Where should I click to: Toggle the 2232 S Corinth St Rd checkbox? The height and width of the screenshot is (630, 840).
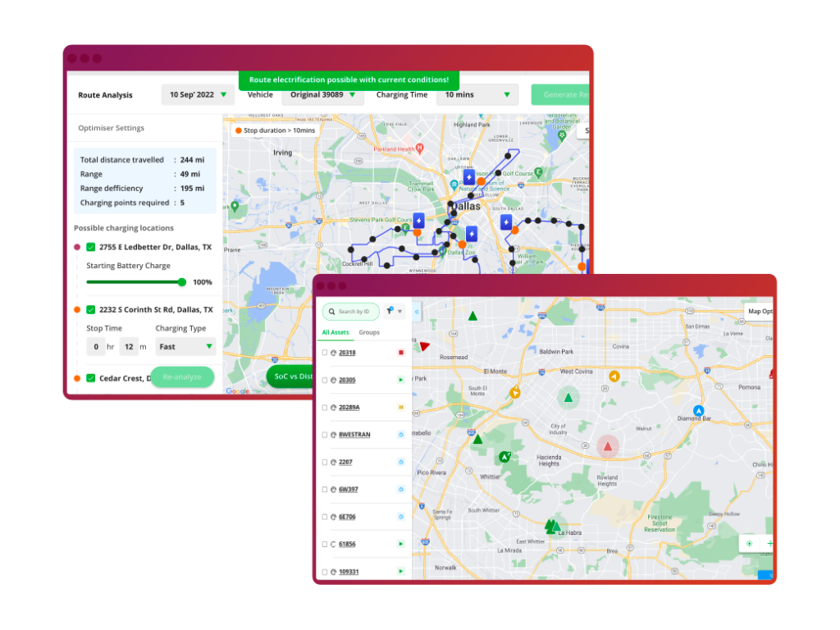(x=91, y=310)
